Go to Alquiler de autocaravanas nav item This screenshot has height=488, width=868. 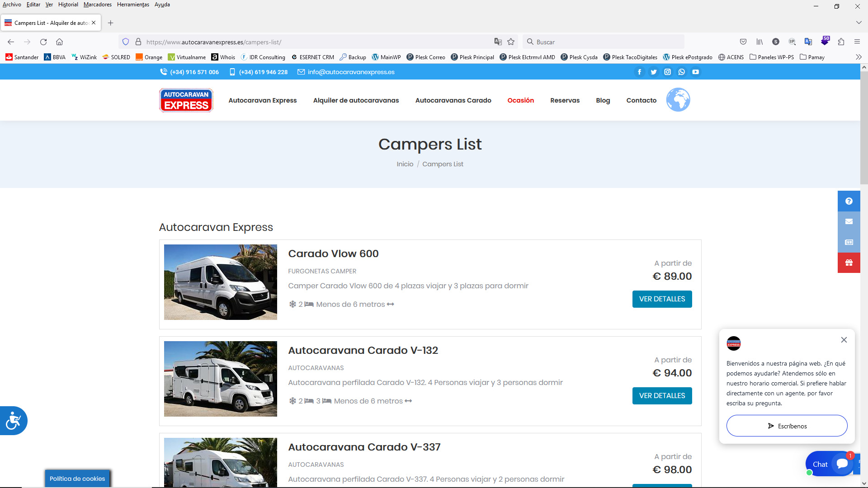coord(356,100)
